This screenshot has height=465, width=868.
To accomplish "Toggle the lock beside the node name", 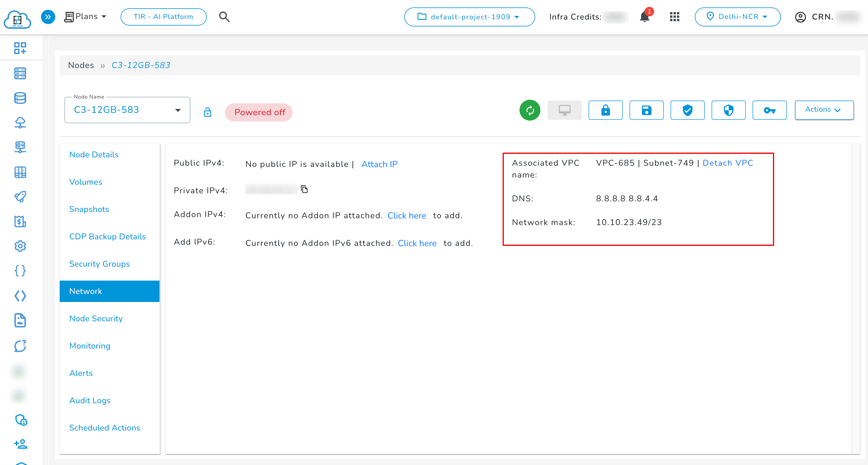I will click(x=208, y=112).
